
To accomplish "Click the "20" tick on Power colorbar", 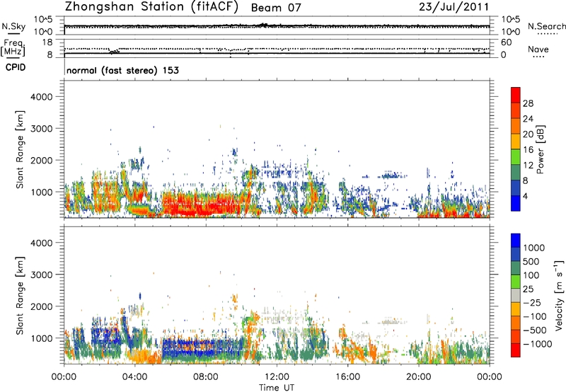I will [528, 134].
